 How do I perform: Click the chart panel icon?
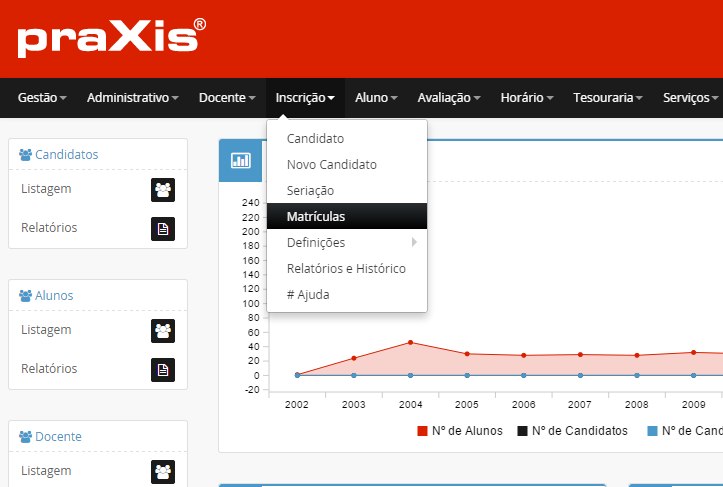pyautogui.click(x=241, y=161)
